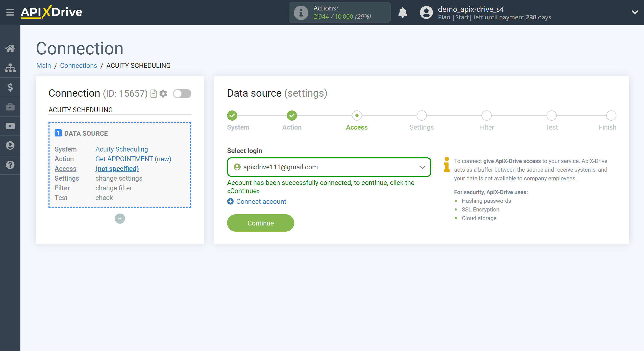
Task: Open the Actions info icon
Action: (x=301, y=12)
